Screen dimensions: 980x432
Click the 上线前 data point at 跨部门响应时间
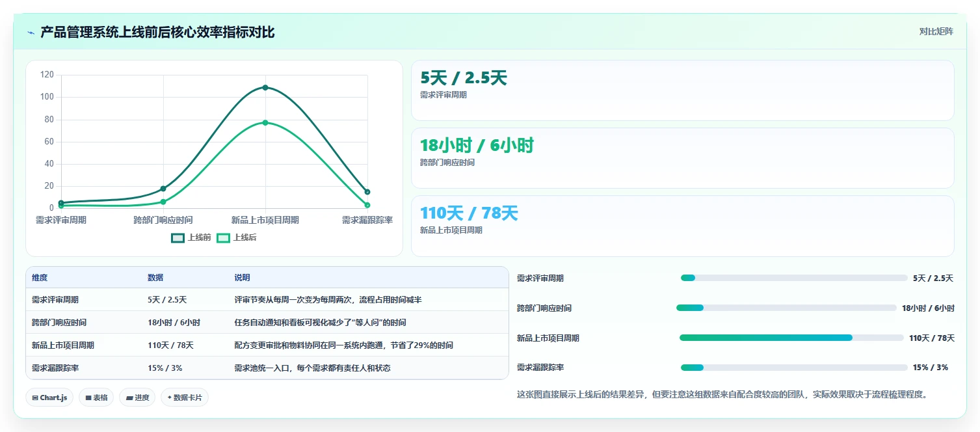163,189
